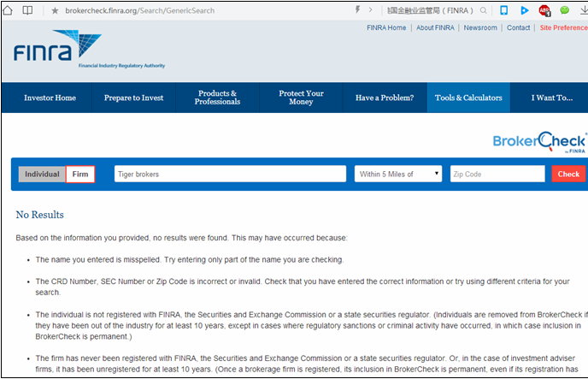Click the Tiger brokers search field
The width and height of the screenshot is (588, 379).
coord(230,174)
